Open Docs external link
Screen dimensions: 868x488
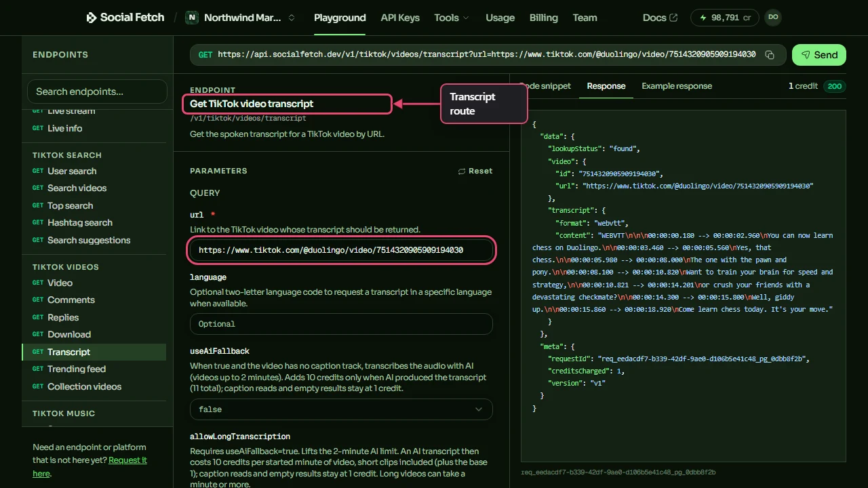(x=660, y=18)
